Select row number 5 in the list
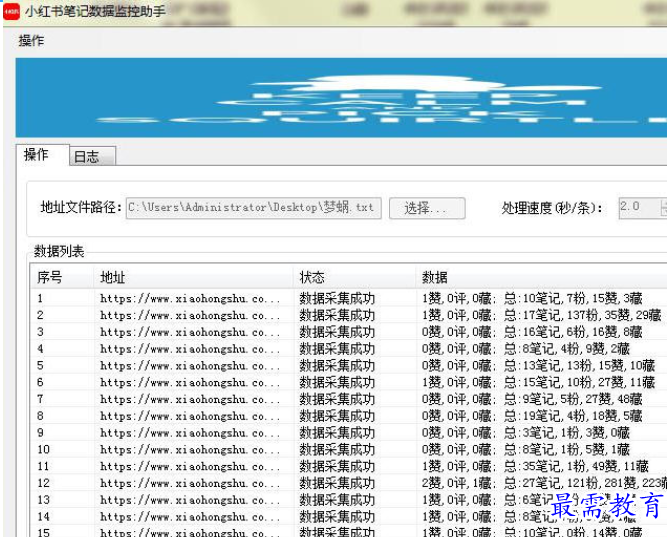The width and height of the screenshot is (672, 537). 348,365
